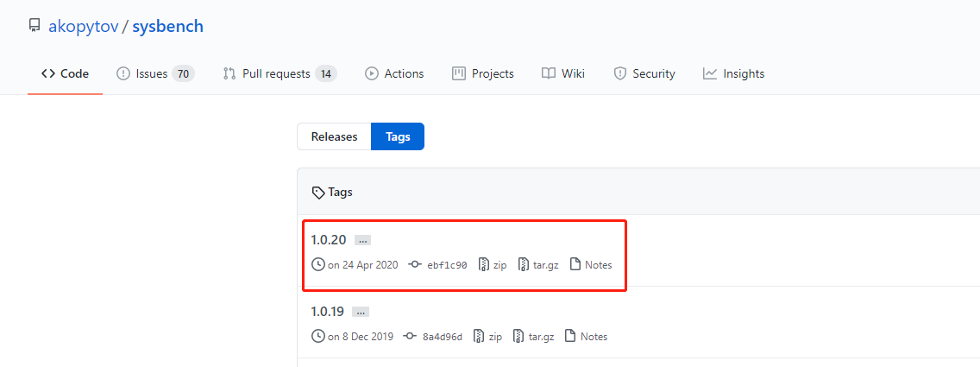Open the 1.0.20 tag link

click(329, 240)
